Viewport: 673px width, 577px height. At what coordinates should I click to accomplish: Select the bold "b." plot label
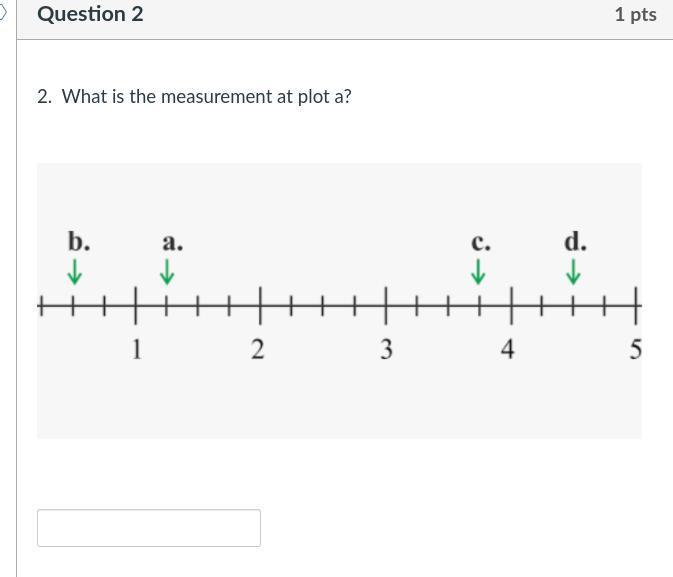click(79, 242)
